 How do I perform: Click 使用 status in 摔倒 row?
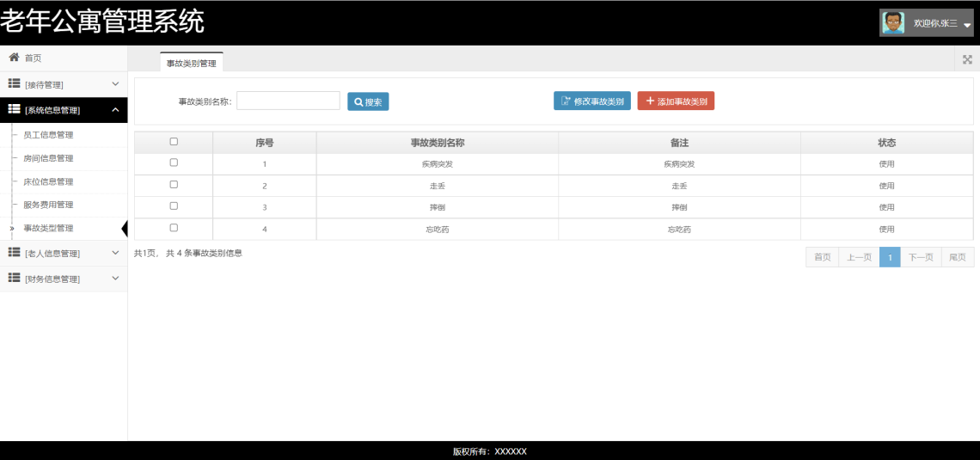pos(887,207)
